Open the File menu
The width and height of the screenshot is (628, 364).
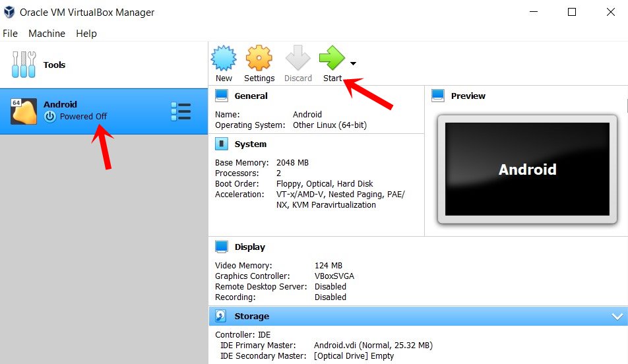coord(10,34)
